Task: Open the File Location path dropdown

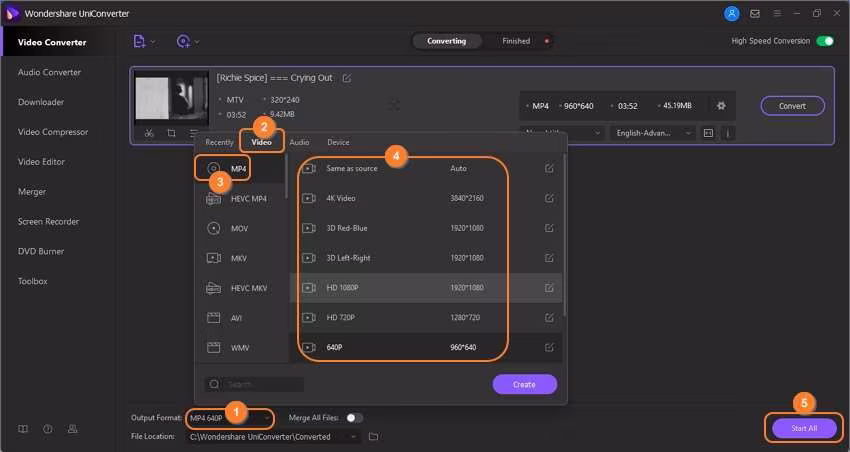Action: point(273,437)
